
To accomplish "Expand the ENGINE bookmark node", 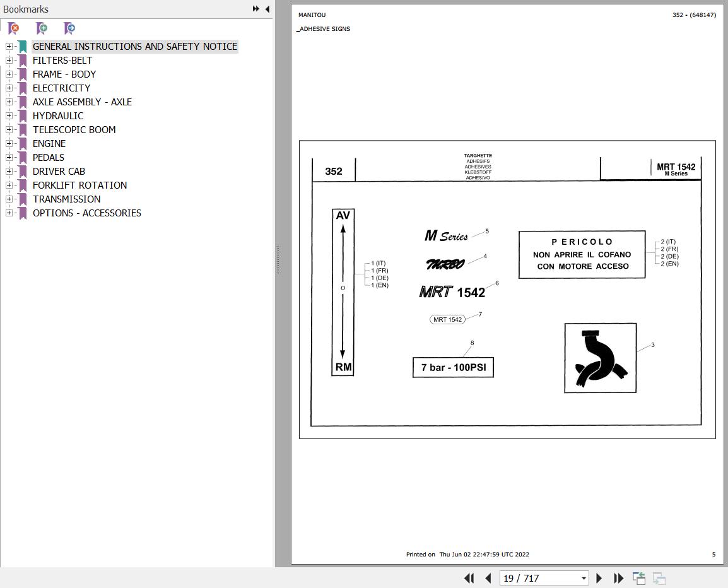I will point(9,143).
